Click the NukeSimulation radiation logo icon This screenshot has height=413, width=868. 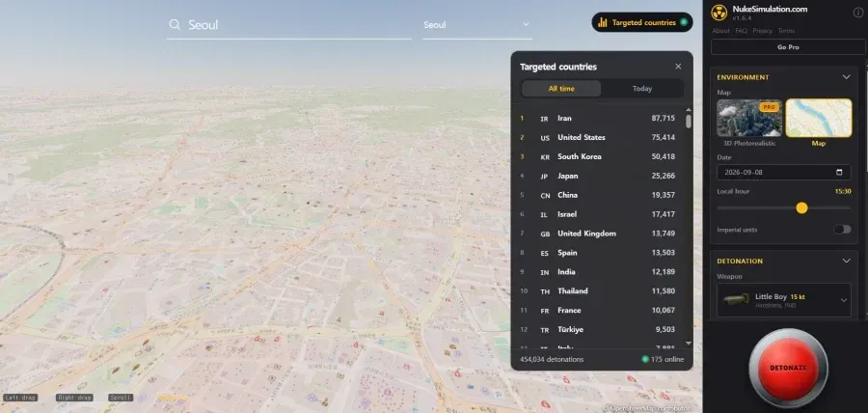719,13
